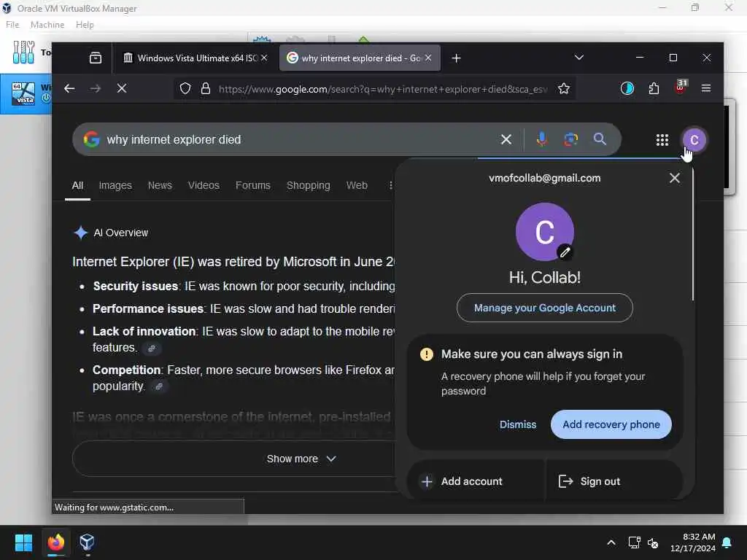Switch to Images results tab

pos(115,186)
